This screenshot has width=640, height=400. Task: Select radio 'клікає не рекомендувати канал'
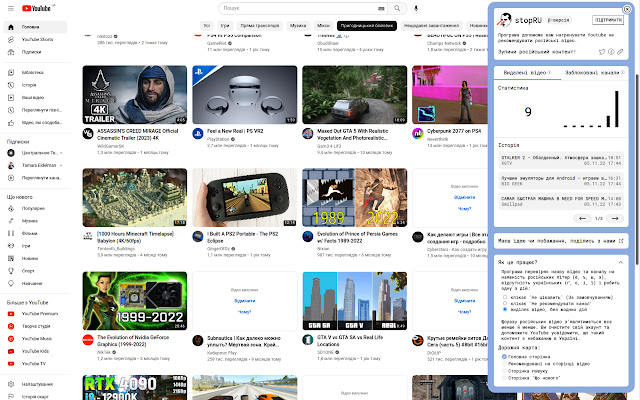click(505, 303)
